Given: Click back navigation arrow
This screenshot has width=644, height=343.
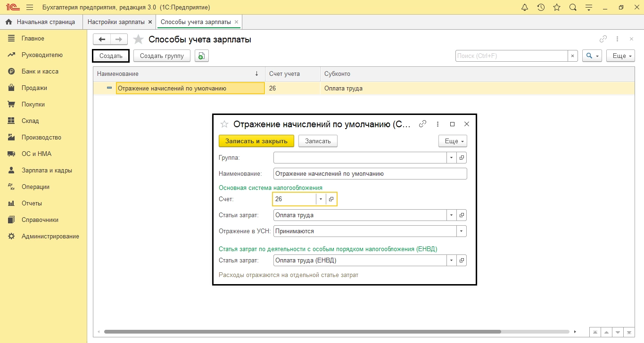Looking at the screenshot, I should [x=102, y=40].
